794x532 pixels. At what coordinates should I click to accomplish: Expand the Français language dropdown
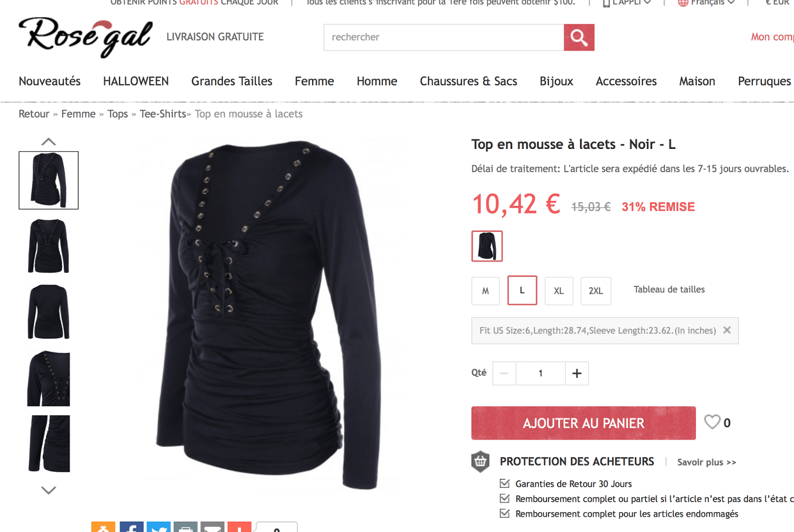[x=706, y=2]
